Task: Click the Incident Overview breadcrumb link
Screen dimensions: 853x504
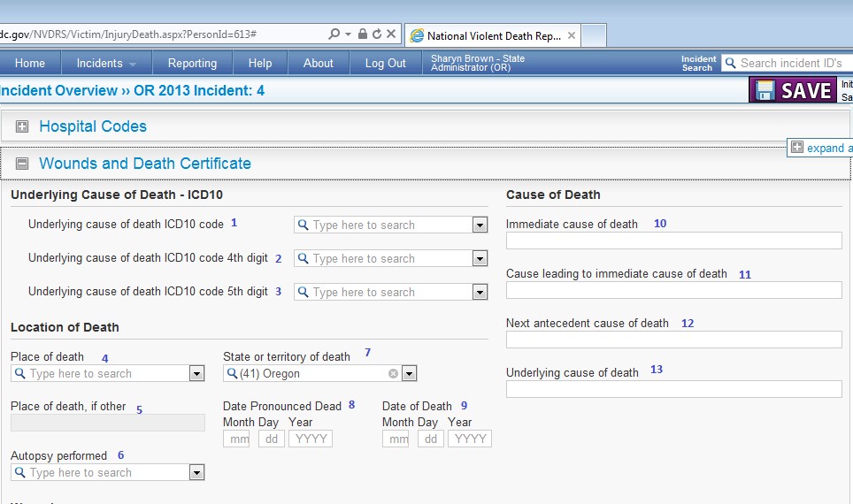Action: coord(58,91)
